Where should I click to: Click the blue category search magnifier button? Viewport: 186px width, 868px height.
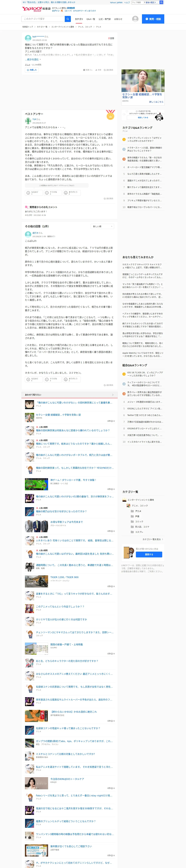[x=68, y=19]
